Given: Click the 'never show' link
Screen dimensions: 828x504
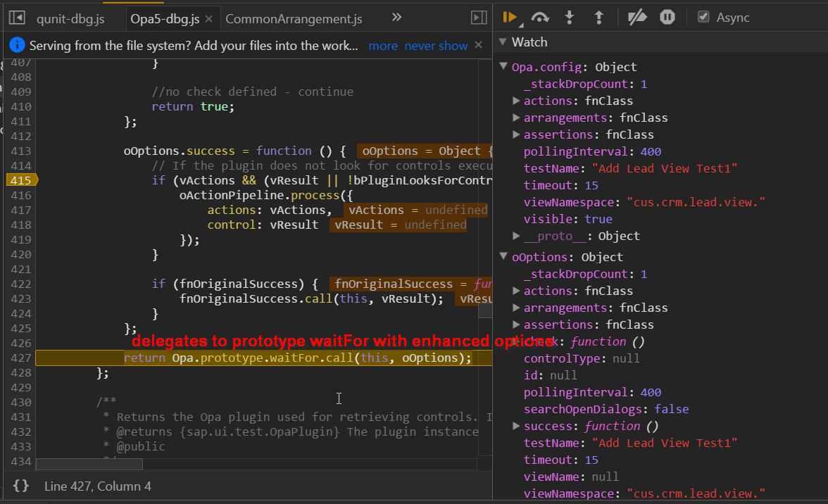Looking at the screenshot, I should 436,46.
